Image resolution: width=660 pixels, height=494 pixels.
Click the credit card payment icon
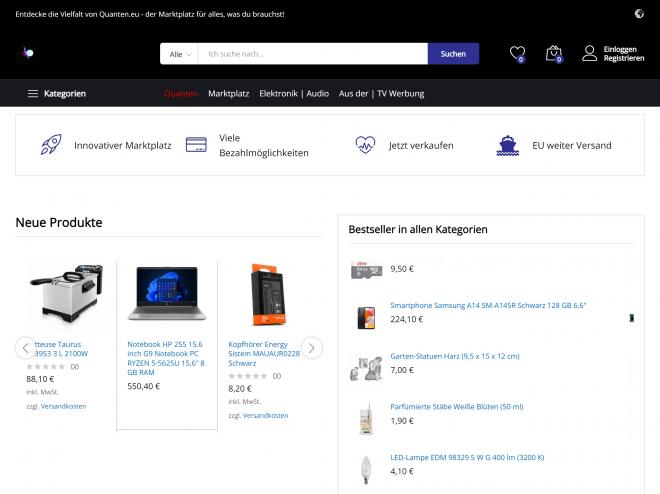click(x=196, y=145)
